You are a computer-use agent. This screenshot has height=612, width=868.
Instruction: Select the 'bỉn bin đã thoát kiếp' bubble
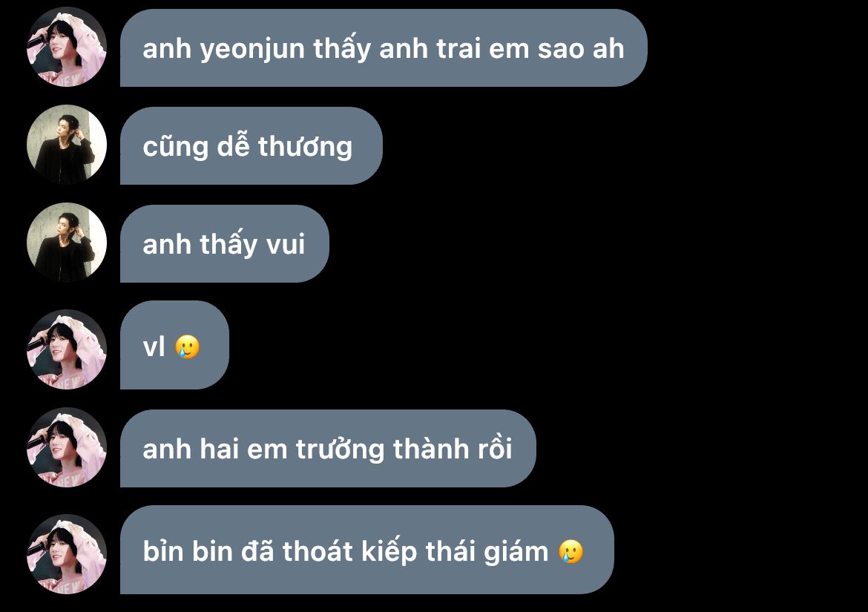pyautogui.click(x=367, y=550)
